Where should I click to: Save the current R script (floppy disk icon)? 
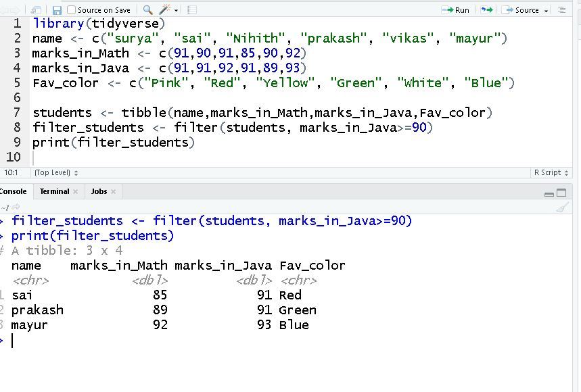[x=57, y=10]
